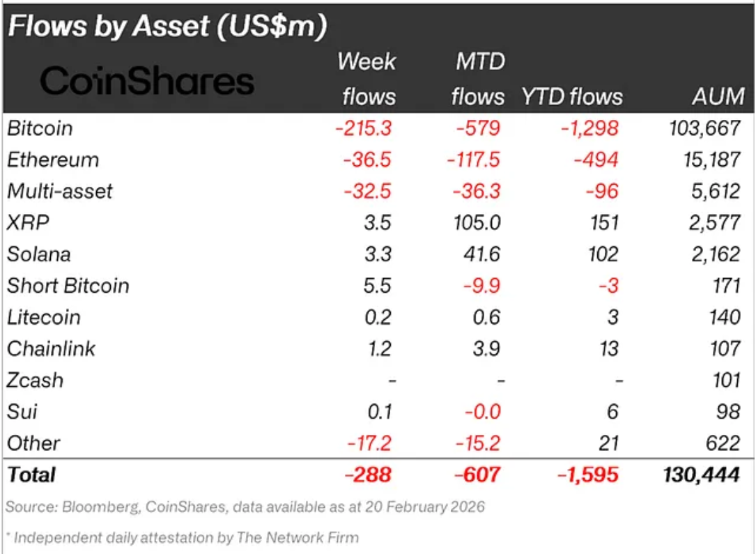Image resolution: width=756 pixels, height=554 pixels.
Task: Select the MTD flows column header
Action: pyautogui.click(x=477, y=78)
